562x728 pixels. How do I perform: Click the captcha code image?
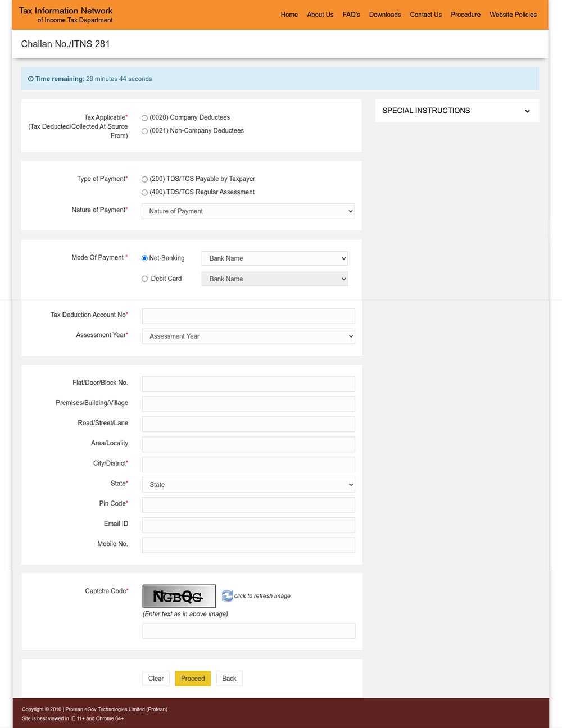click(x=179, y=596)
